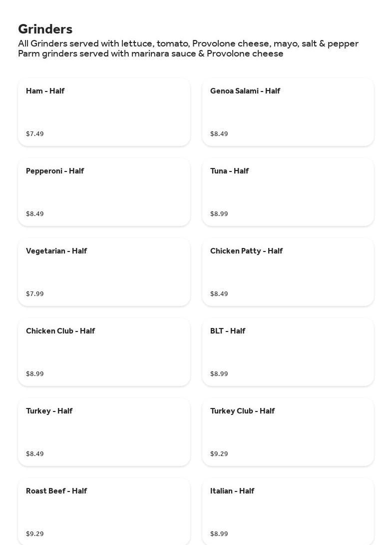Click the $7.99 price under Vegetarian
Screen dimensions: 392x545
coord(35,294)
